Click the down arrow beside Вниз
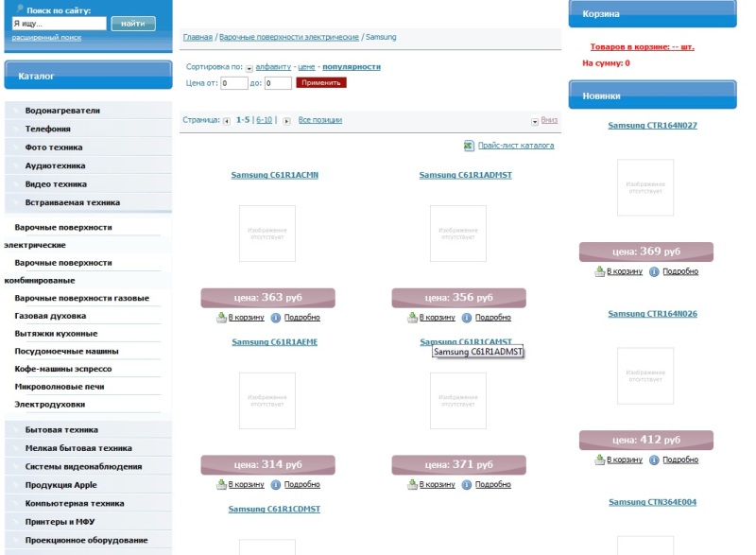 pyautogui.click(x=535, y=122)
